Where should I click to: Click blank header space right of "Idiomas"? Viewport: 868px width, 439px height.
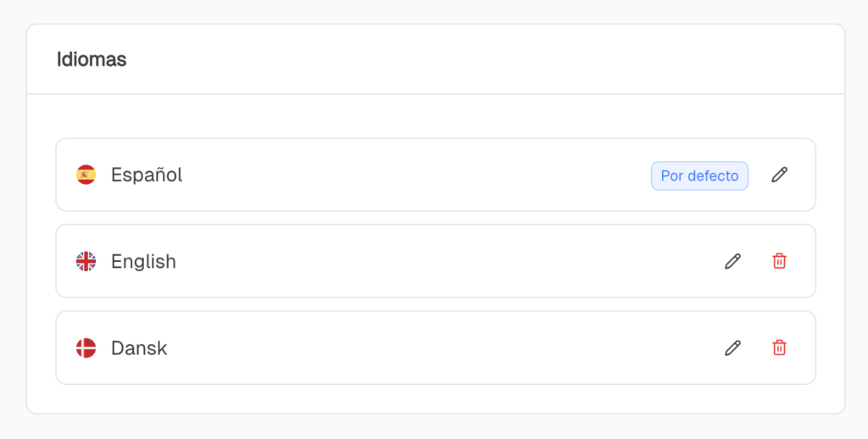click(x=475, y=59)
